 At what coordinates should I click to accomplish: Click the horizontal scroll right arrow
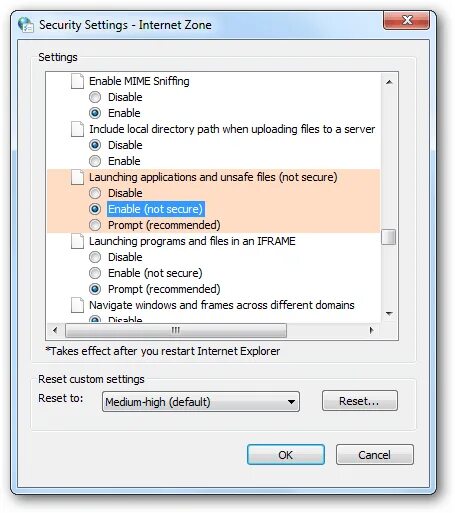coord(371,330)
